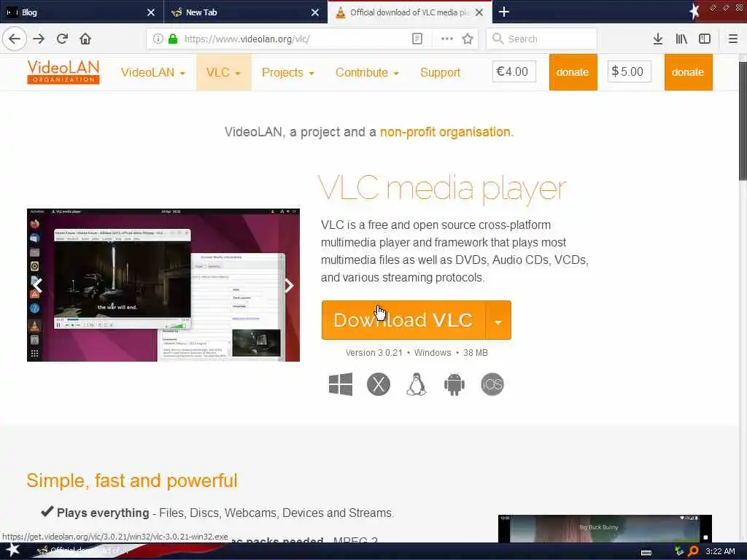Open the library bookshelf icon
Image resolution: width=747 pixels, height=560 pixels.
coord(681,39)
